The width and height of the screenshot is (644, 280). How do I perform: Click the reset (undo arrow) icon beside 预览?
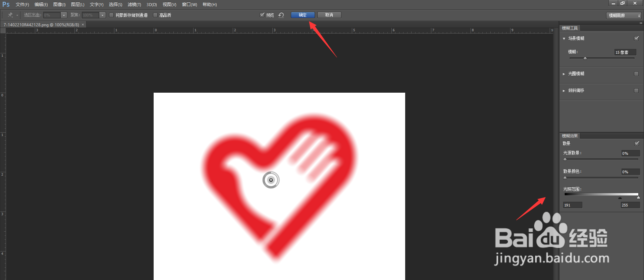pyautogui.click(x=281, y=15)
